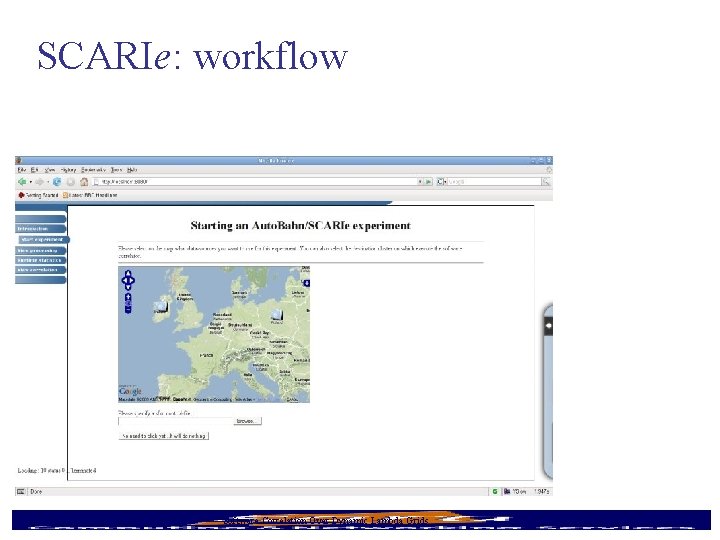Click the Reload page icon
Image resolution: width=720 pixels, height=540 pixels.
tap(57, 182)
